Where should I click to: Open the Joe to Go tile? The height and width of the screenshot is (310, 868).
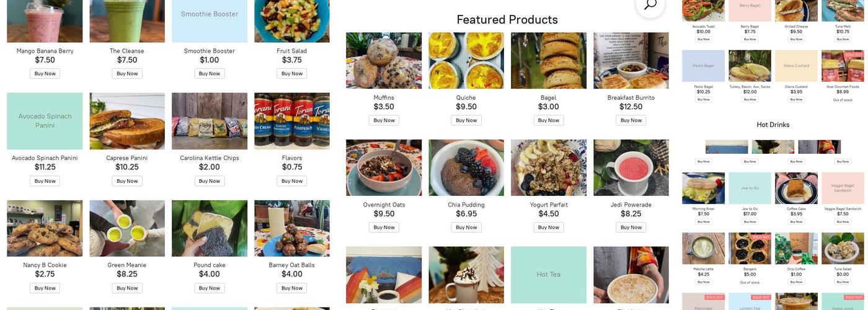pyautogui.click(x=750, y=188)
